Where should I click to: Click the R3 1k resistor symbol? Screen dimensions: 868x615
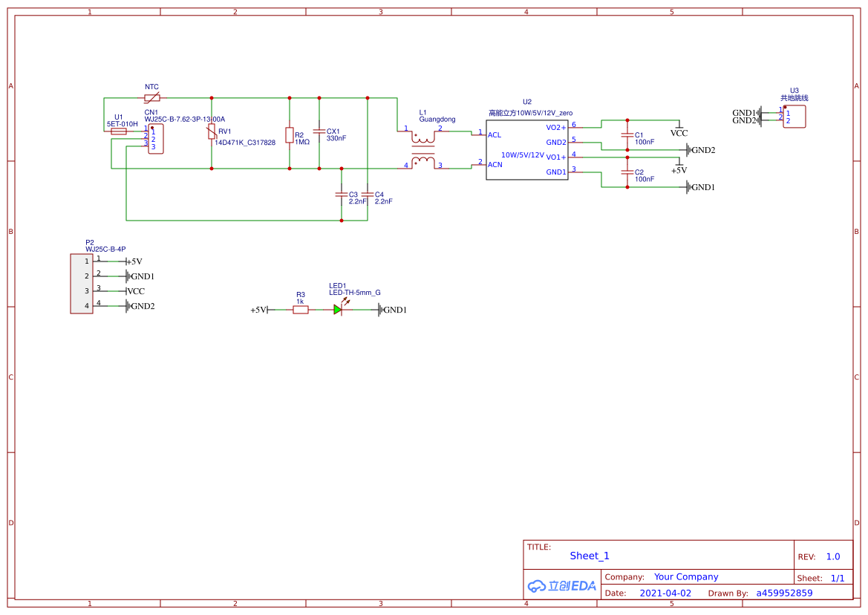[x=301, y=310]
